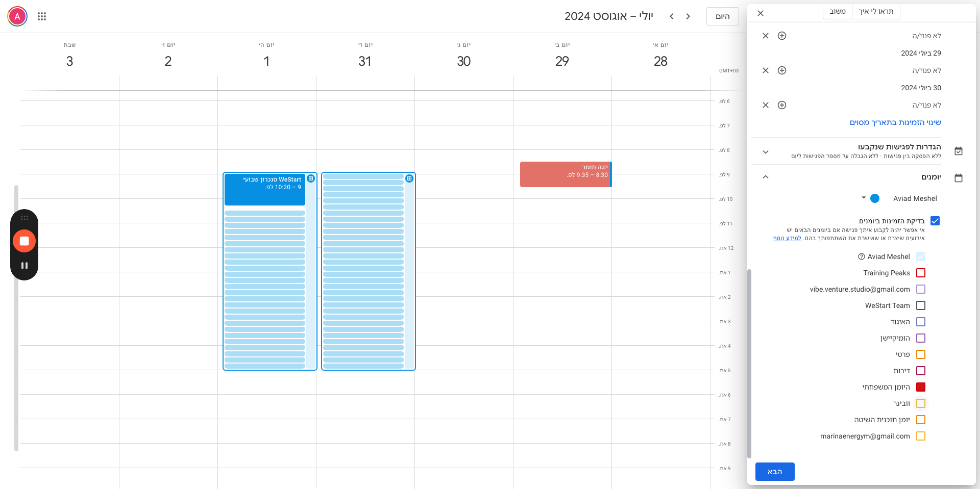Open the למידע נוסף learn more link

point(787,238)
